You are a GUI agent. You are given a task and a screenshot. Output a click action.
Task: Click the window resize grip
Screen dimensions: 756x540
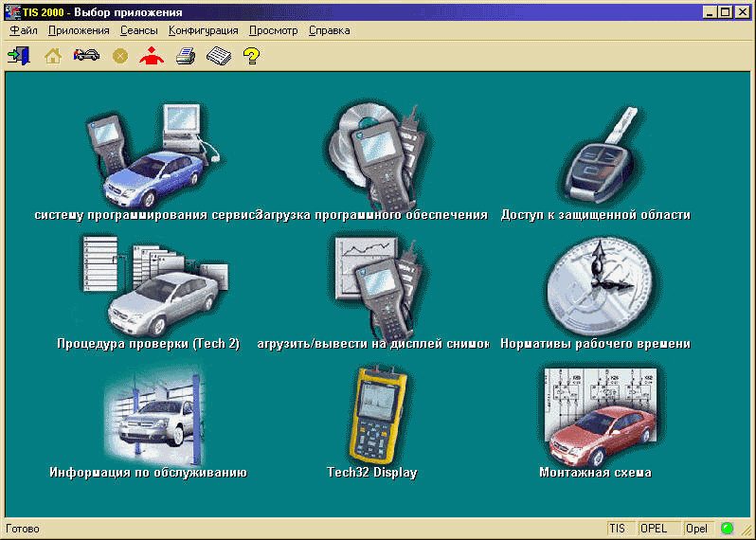point(746,530)
